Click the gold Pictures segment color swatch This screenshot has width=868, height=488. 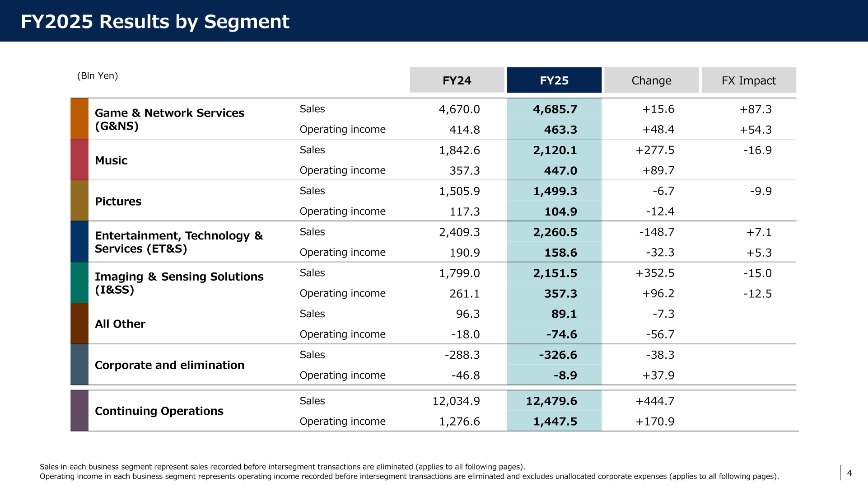[79, 201]
